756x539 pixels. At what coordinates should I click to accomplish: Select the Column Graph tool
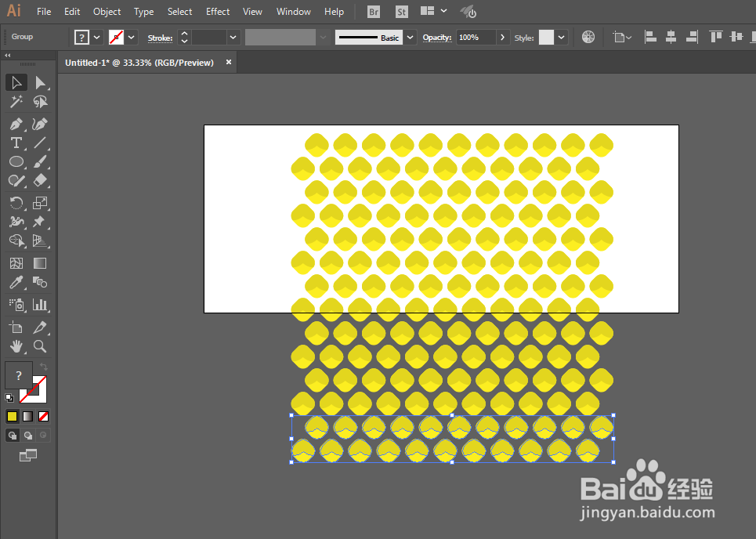pyautogui.click(x=40, y=305)
